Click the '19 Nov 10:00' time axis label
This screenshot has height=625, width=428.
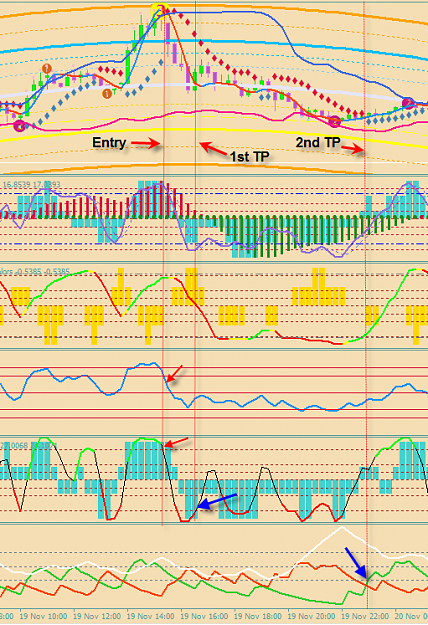[43, 616]
